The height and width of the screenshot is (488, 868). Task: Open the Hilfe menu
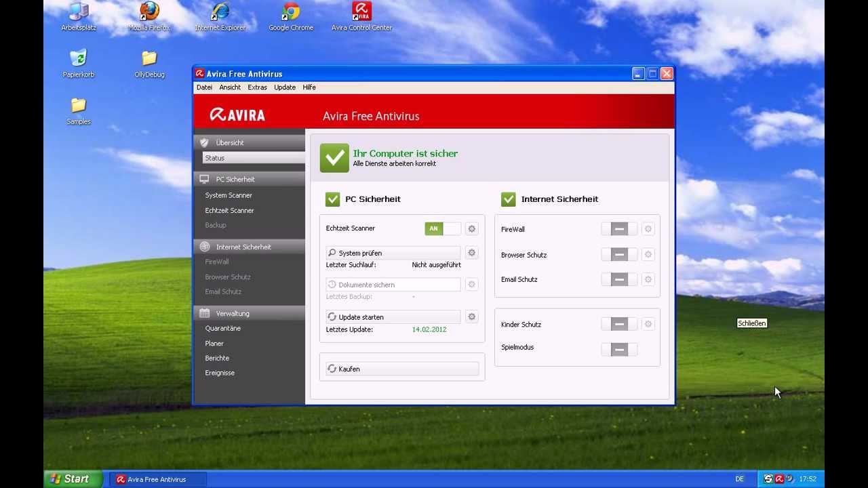[x=309, y=87]
